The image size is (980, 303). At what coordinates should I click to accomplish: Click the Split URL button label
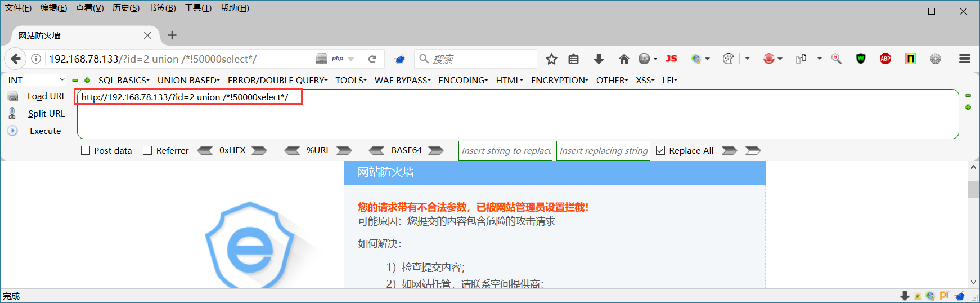click(x=47, y=113)
